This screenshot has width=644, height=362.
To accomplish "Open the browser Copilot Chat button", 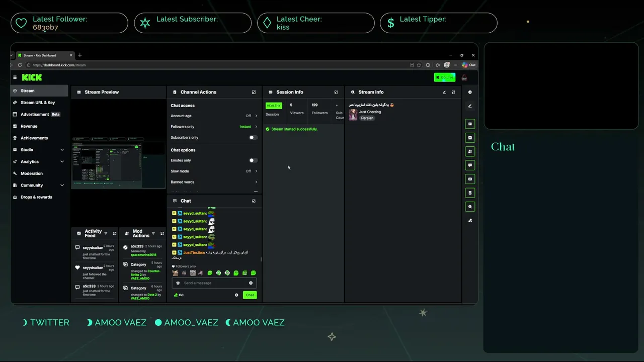I will 468,65.
